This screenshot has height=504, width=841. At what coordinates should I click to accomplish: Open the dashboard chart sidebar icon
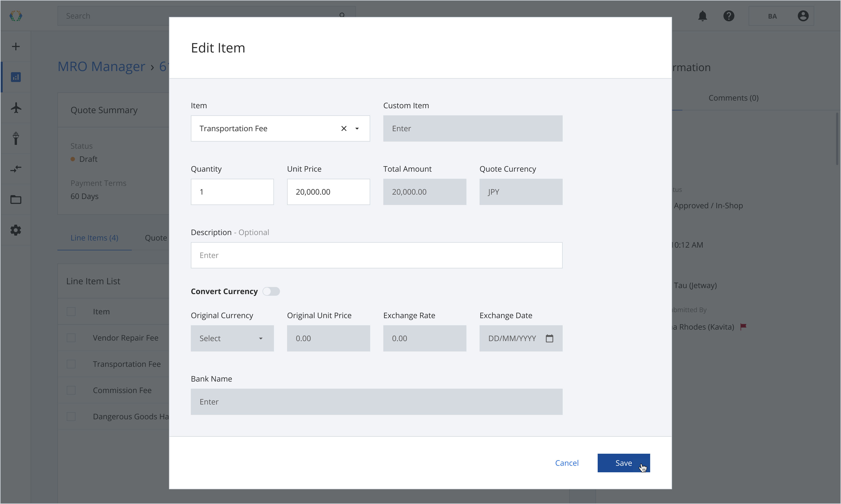pyautogui.click(x=16, y=77)
